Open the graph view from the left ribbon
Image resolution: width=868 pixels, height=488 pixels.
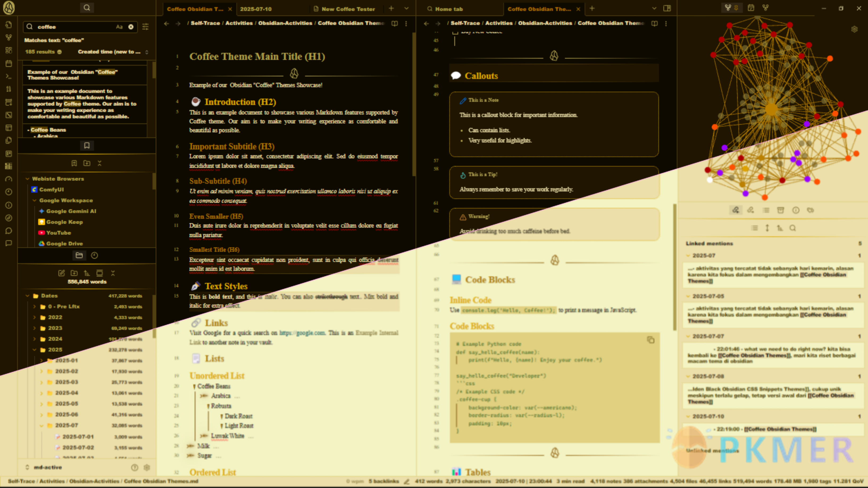point(9,38)
